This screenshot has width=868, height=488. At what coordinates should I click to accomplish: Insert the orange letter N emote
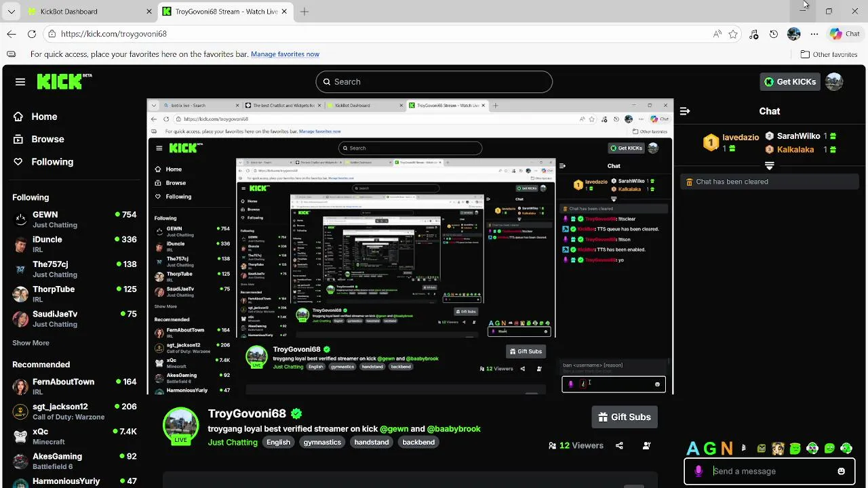point(727,449)
